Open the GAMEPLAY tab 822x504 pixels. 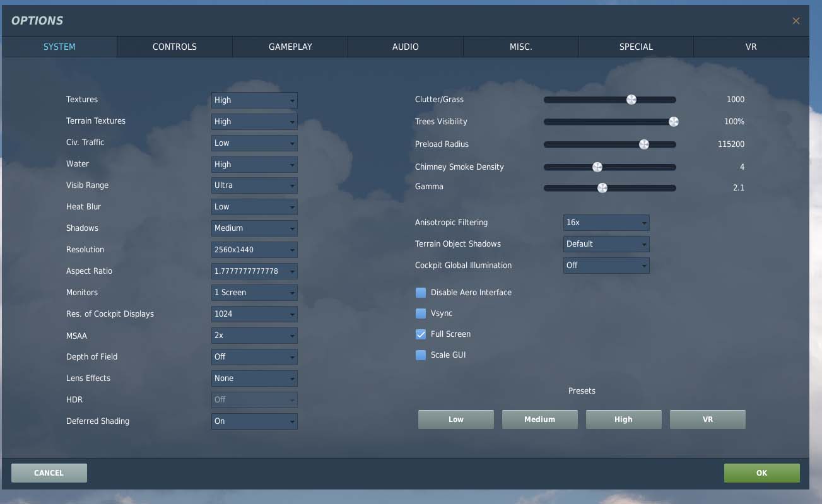coord(290,47)
